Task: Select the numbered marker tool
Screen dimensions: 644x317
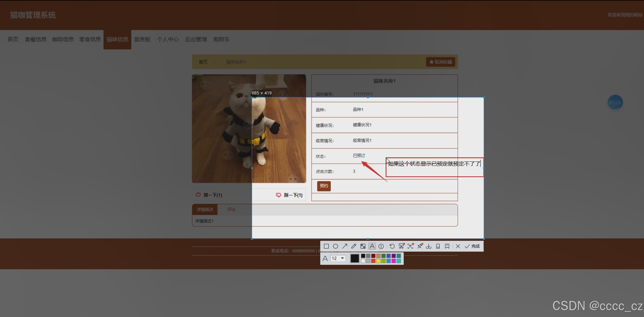Action: (x=381, y=246)
